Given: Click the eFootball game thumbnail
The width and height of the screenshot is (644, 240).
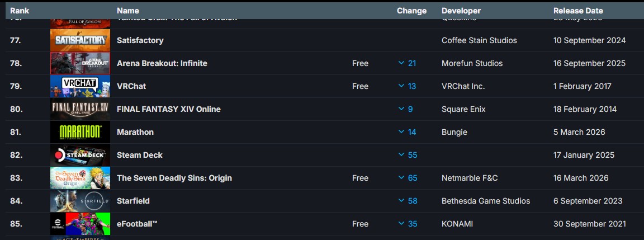Looking at the screenshot, I should click(80, 224).
